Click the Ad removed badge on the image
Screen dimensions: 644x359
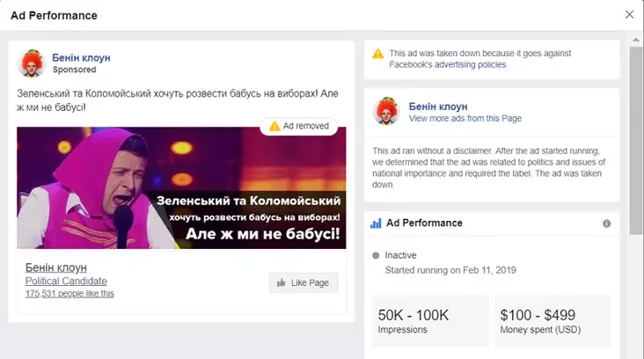(299, 126)
